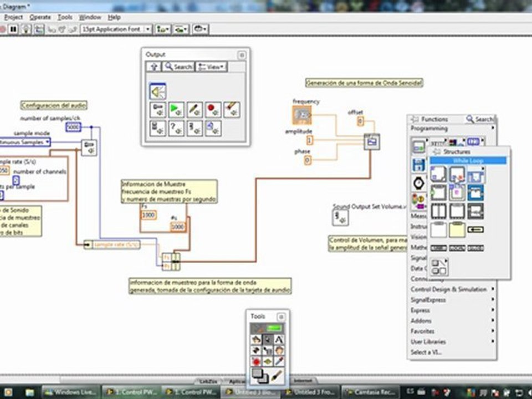Select the Play Sound Output icon in Output palette
The width and height of the screenshot is (532, 399).
[x=176, y=110]
